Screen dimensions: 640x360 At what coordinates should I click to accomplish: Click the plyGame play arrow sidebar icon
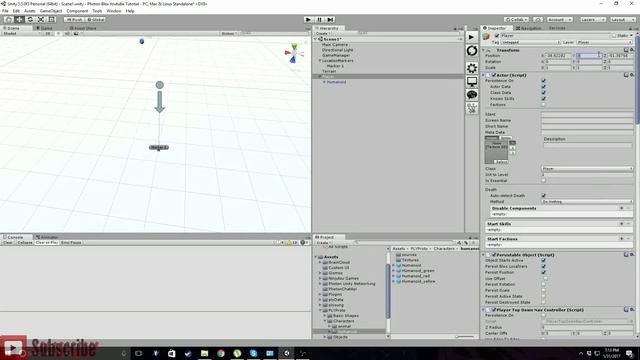coord(472,37)
